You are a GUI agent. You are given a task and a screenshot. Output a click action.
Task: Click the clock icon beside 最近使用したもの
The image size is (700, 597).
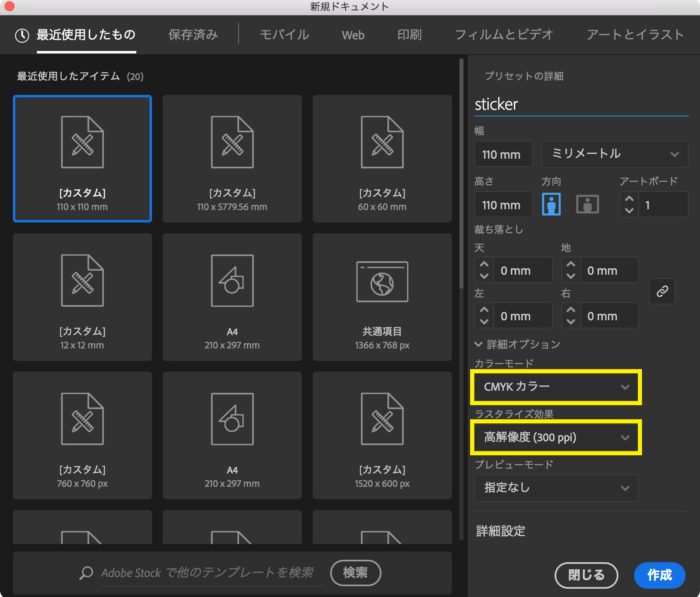coord(22,35)
